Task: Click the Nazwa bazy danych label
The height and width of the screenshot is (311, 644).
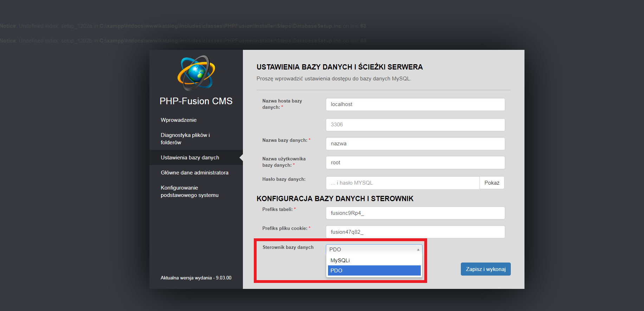Action: pyautogui.click(x=286, y=140)
